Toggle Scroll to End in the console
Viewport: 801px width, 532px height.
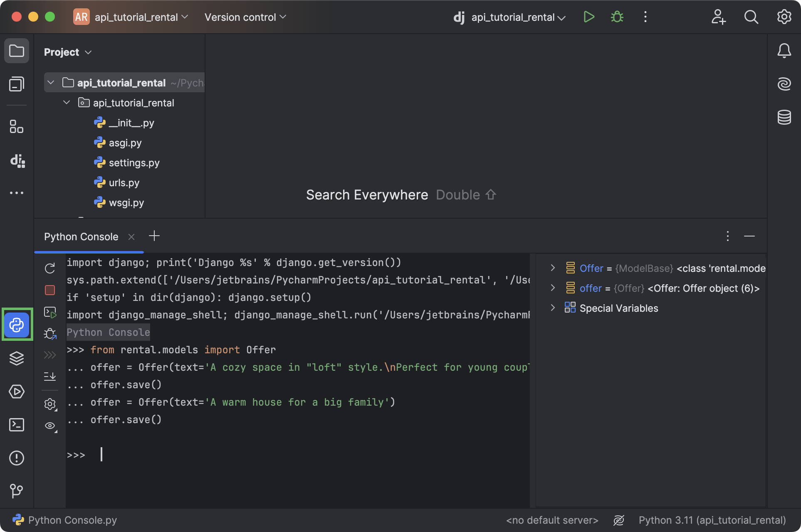tap(49, 376)
